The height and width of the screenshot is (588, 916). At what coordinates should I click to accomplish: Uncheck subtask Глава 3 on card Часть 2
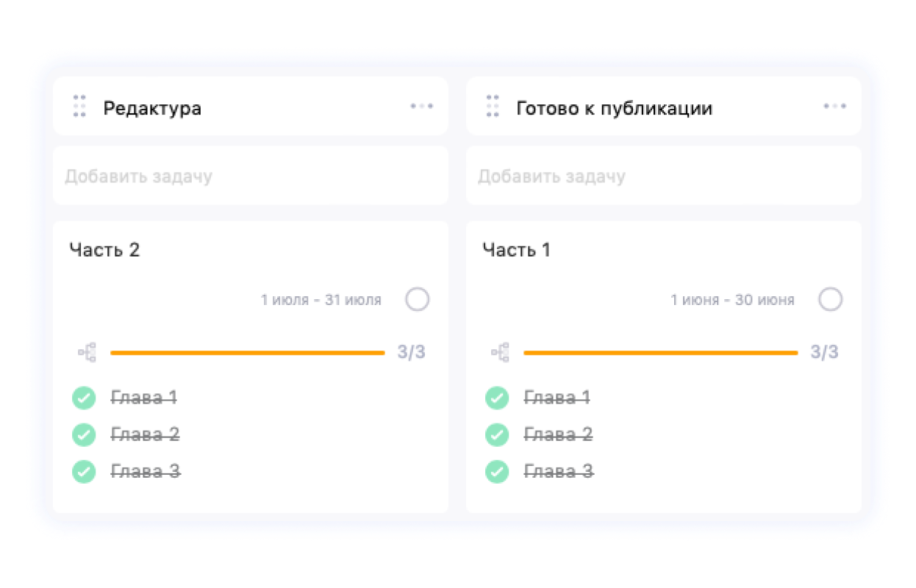pyautogui.click(x=84, y=471)
